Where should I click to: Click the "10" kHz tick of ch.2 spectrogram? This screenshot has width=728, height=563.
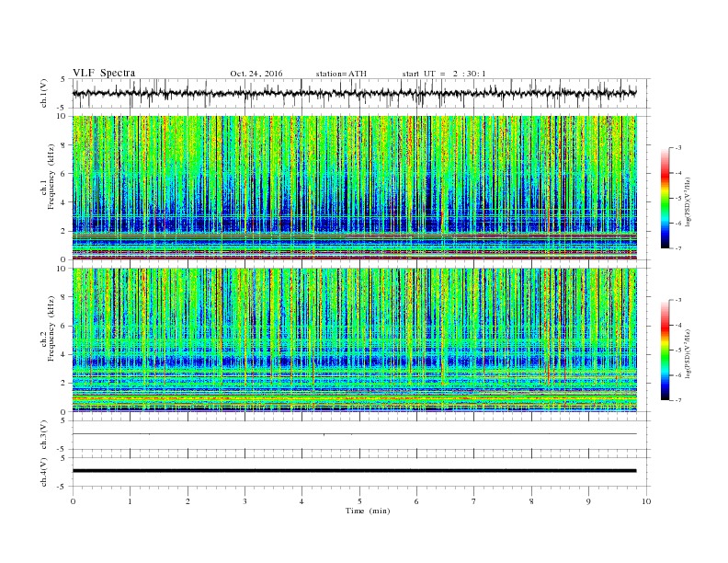pyautogui.click(x=63, y=269)
